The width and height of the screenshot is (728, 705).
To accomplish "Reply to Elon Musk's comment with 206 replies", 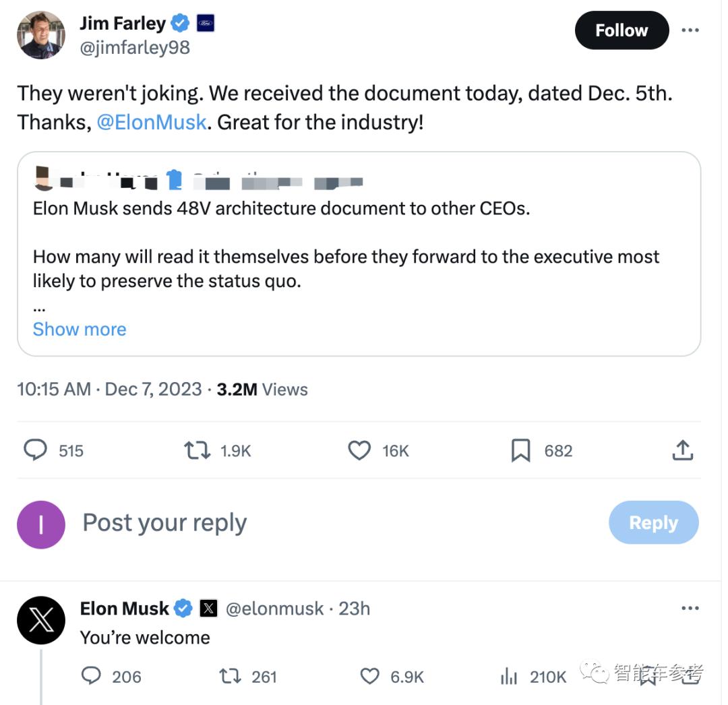I will [x=91, y=676].
